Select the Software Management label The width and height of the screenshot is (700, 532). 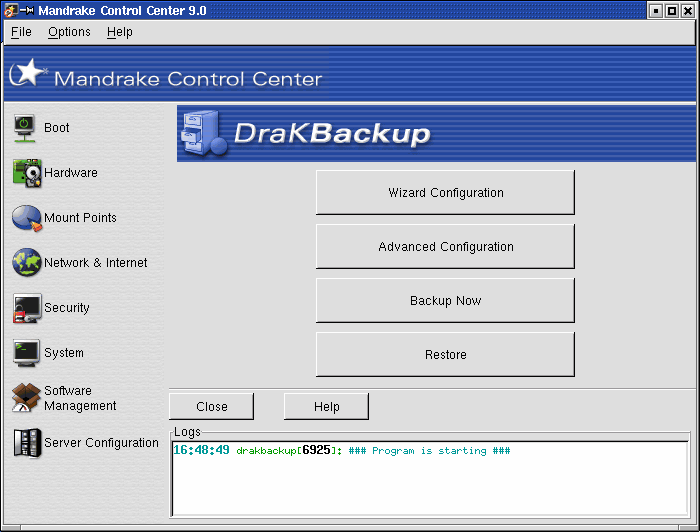80,398
